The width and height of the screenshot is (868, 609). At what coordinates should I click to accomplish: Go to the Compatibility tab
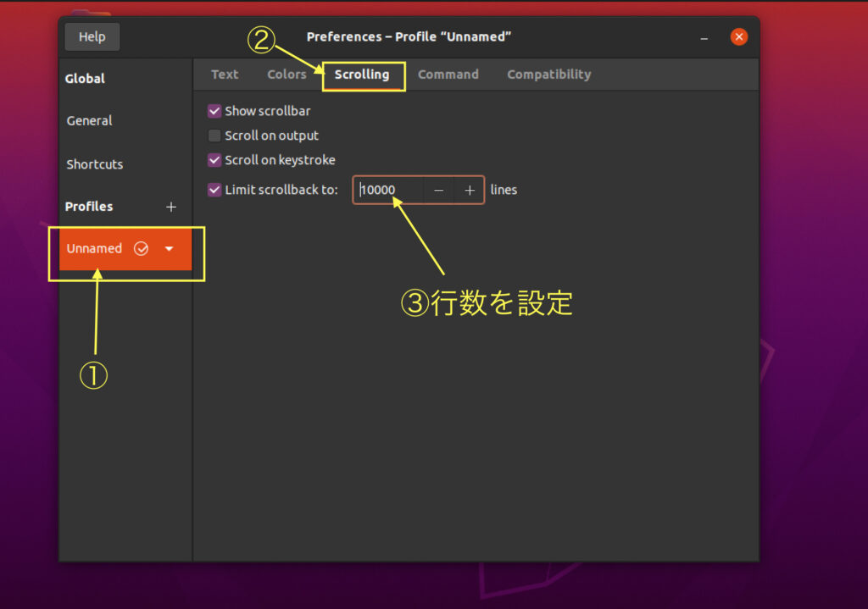pos(548,75)
